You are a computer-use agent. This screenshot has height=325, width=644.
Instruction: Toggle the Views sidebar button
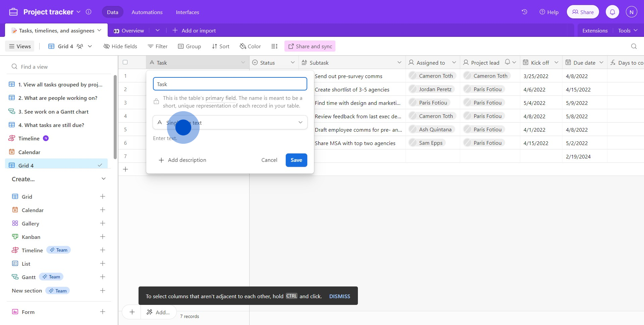(20, 46)
